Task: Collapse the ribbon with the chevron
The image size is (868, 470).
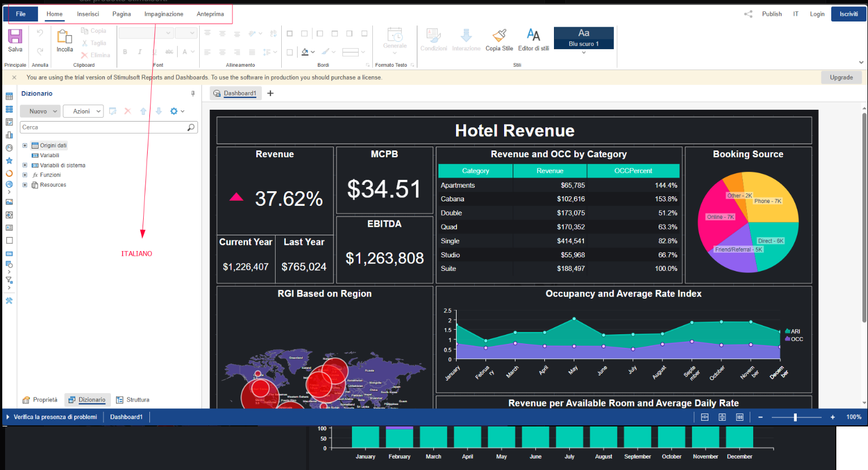Action: point(861,63)
